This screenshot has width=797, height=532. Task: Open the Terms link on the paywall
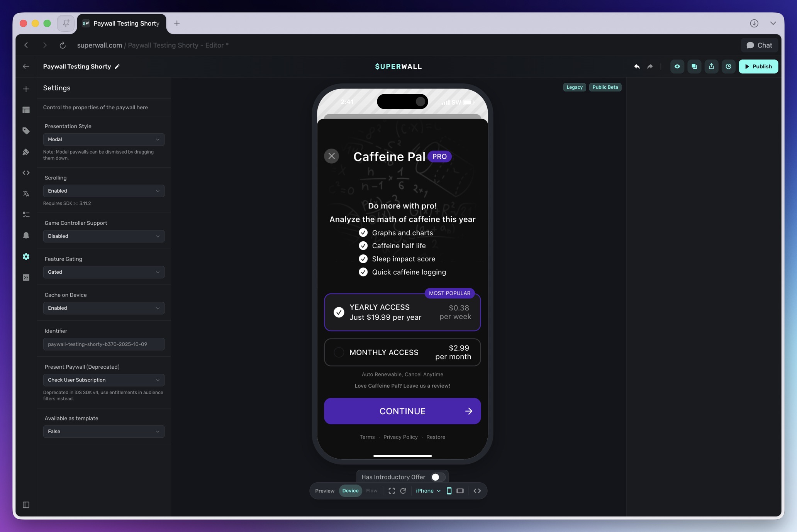click(367, 437)
